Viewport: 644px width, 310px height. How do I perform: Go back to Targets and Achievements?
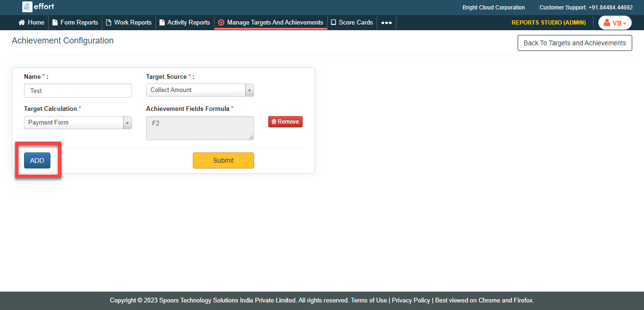click(574, 43)
